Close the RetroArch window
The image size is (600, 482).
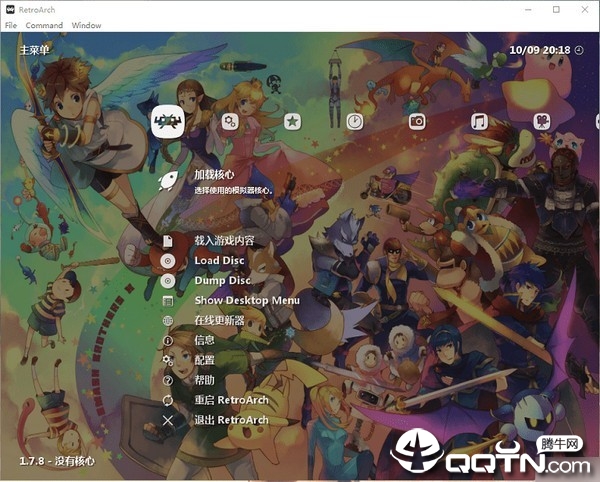point(585,10)
